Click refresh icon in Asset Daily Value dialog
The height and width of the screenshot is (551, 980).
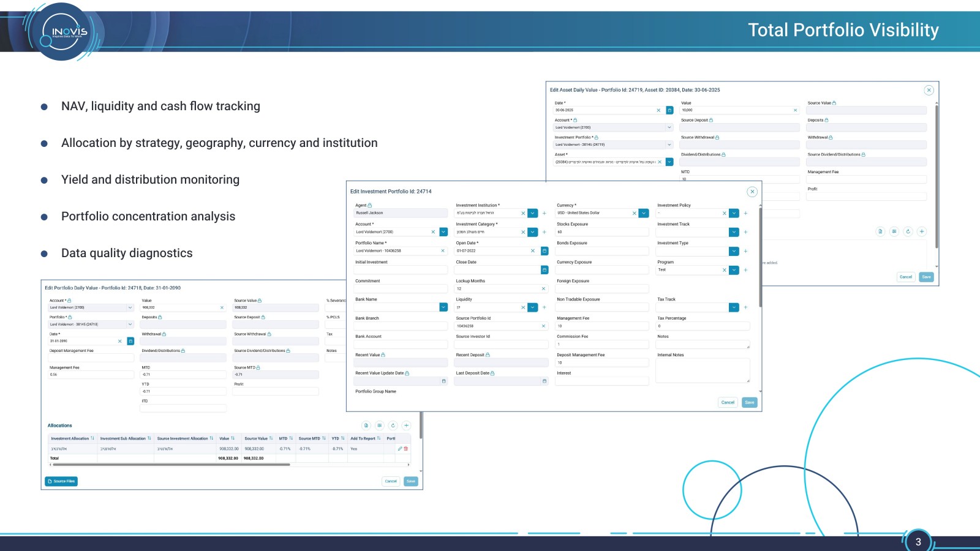click(908, 231)
